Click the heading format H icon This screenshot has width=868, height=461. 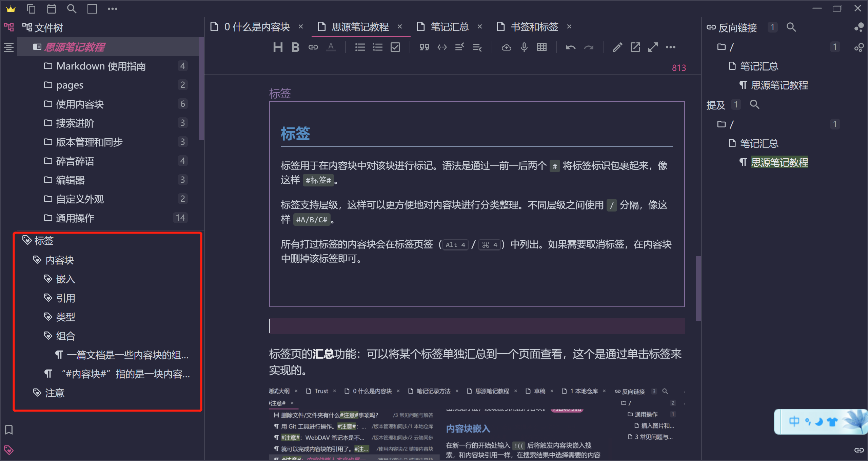[x=278, y=47]
